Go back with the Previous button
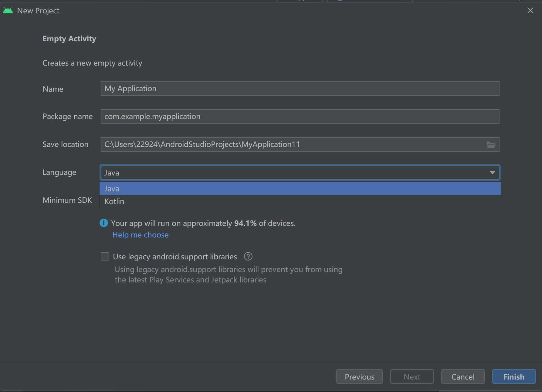The height and width of the screenshot is (392, 542). [x=360, y=377]
